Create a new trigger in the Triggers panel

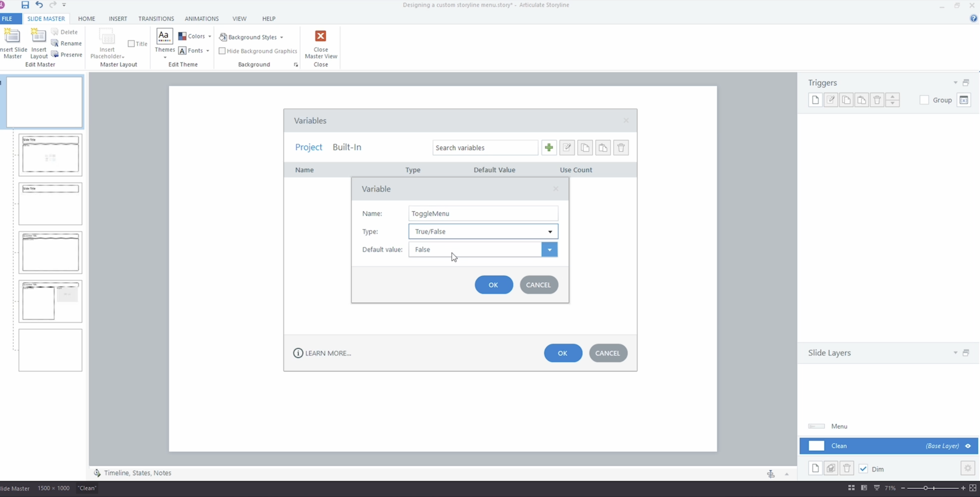click(815, 100)
